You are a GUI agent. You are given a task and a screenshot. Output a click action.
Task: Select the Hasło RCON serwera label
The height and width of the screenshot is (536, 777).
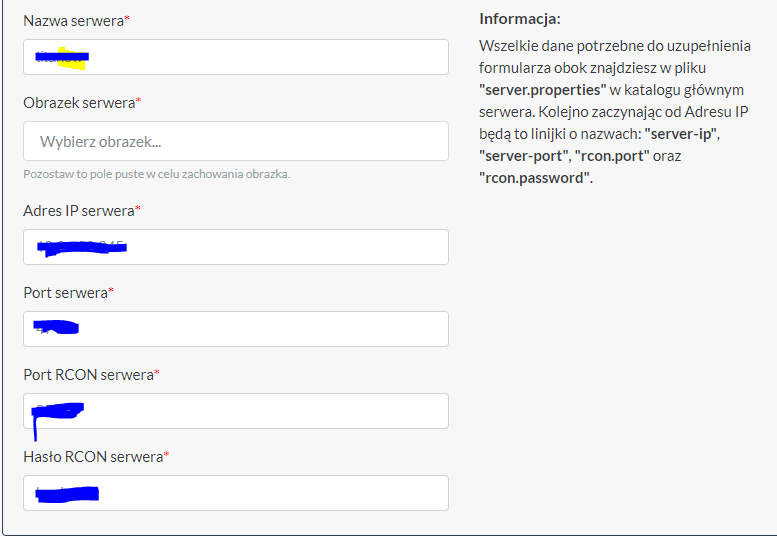(x=93, y=457)
